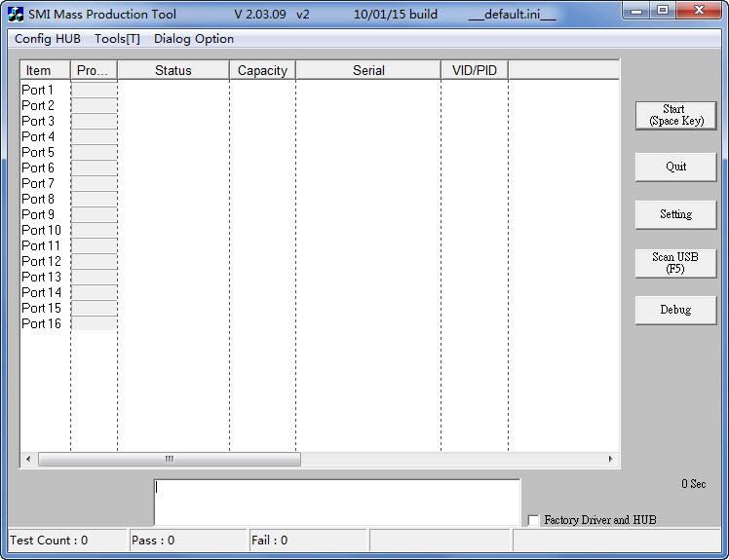The width and height of the screenshot is (729, 560).
Task: Click the Fail : 0 status field
Action: click(308, 541)
